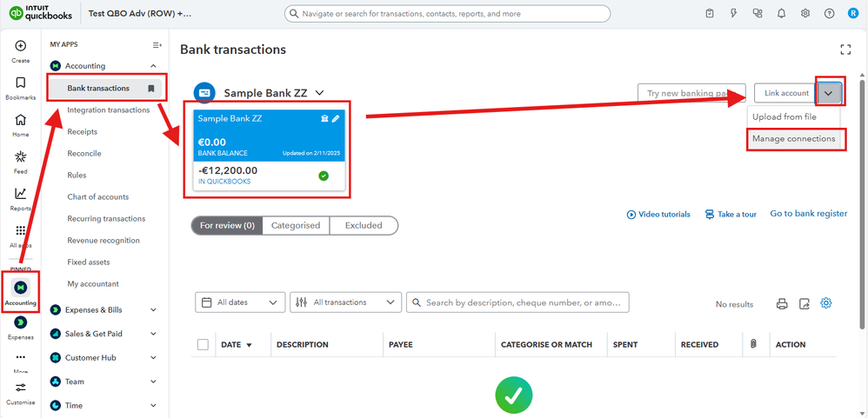Click the search by description field

517,302
